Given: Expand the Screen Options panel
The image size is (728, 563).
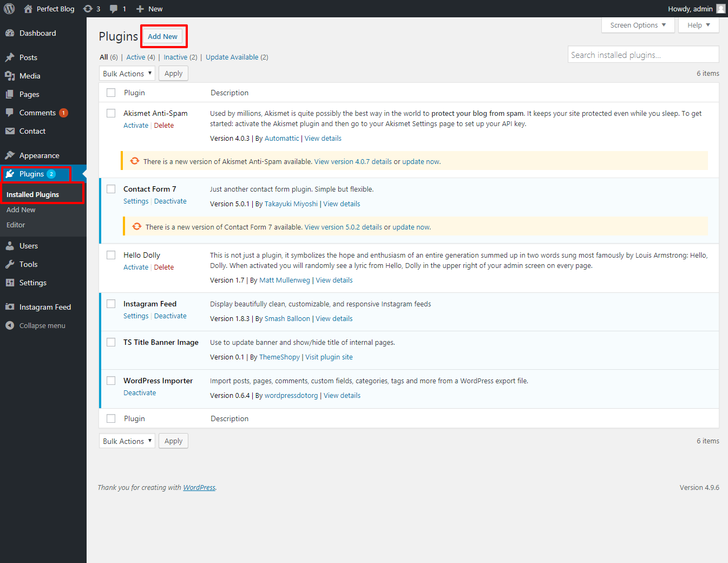Looking at the screenshot, I should [x=638, y=25].
